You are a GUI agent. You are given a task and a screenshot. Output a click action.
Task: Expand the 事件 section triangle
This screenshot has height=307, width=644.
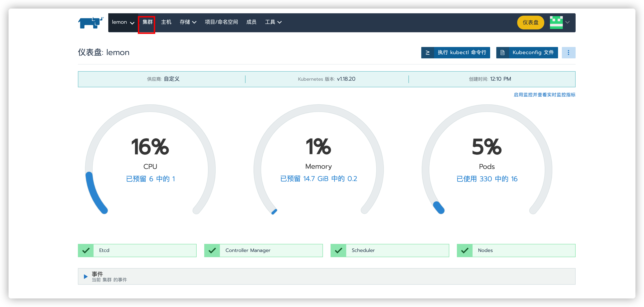(x=85, y=277)
